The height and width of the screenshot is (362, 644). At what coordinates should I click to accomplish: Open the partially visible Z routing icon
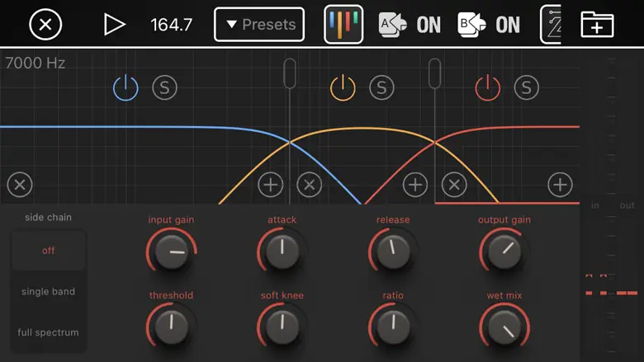click(551, 25)
